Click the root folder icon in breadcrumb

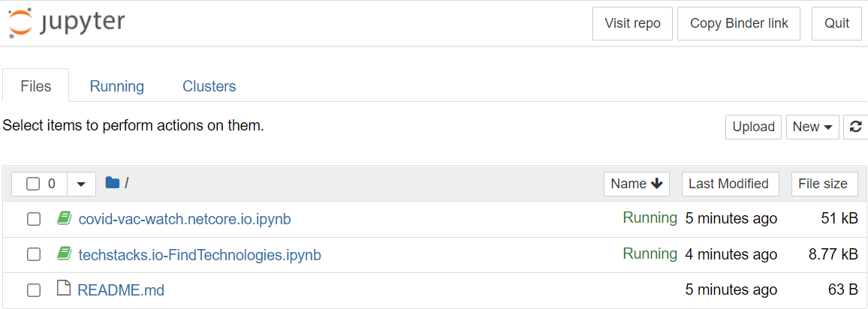pyautogui.click(x=113, y=183)
